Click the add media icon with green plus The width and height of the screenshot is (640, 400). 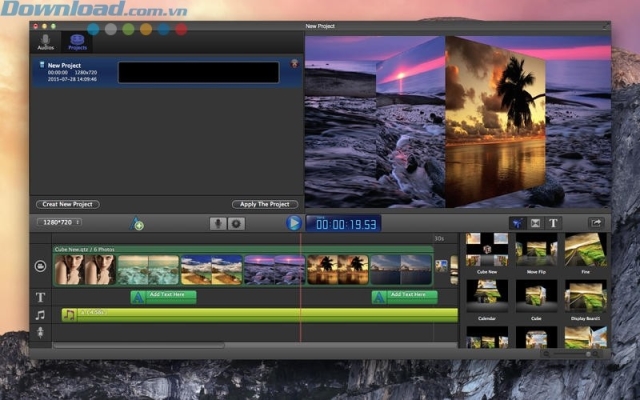pos(137,224)
